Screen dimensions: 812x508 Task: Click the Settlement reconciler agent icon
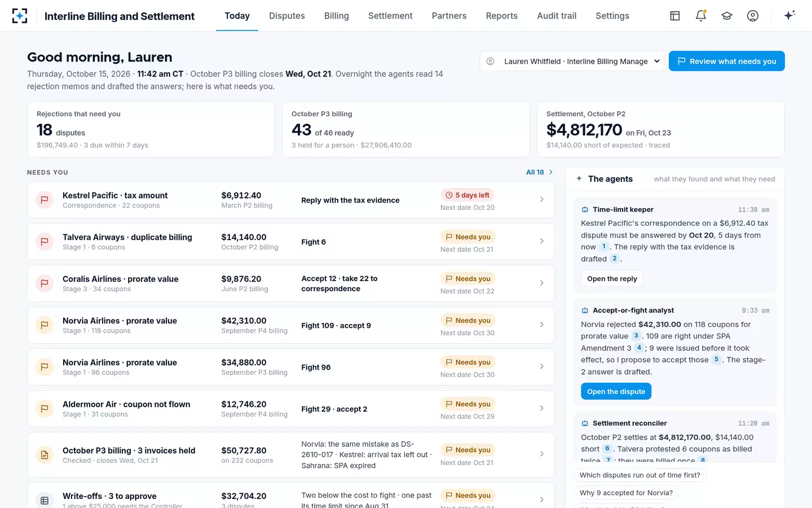point(585,423)
